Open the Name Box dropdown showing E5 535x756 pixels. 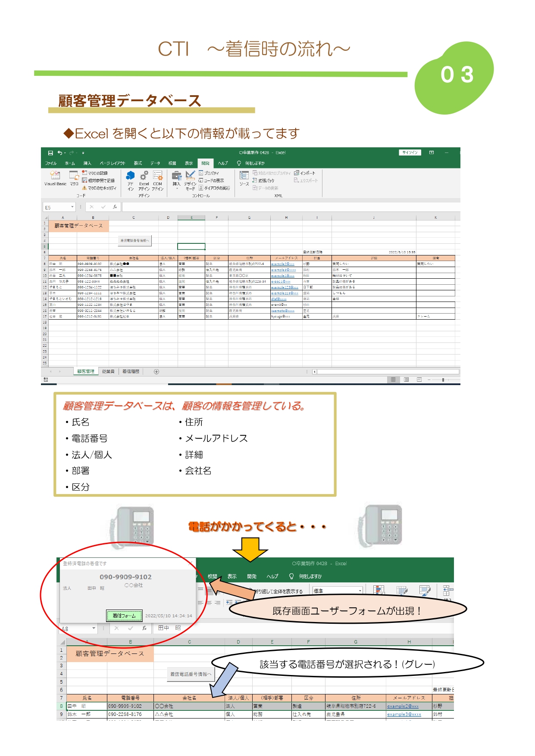coord(72,207)
